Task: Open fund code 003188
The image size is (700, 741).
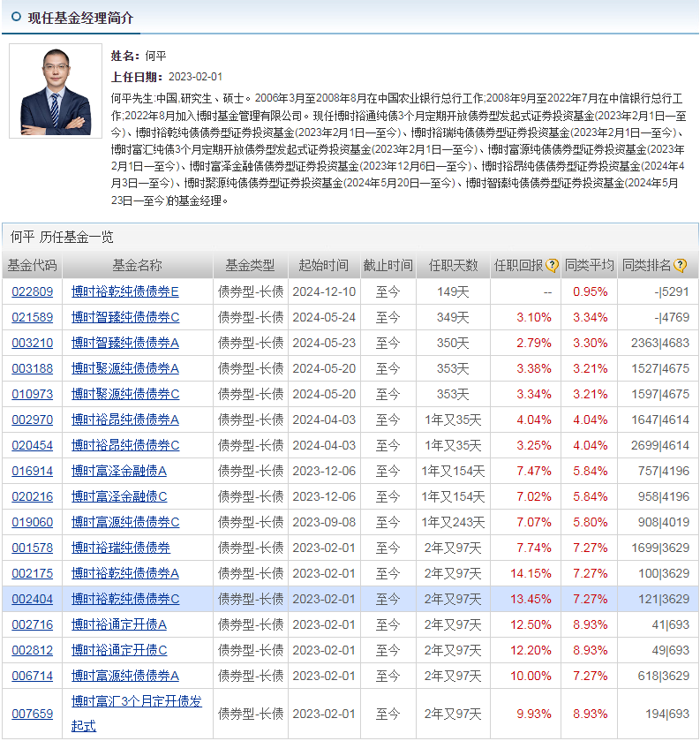Action: point(32,368)
